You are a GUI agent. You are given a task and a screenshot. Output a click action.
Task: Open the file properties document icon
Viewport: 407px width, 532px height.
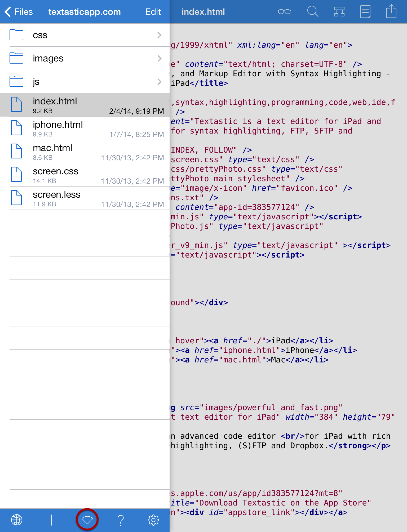pyautogui.click(x=365, y=12)
